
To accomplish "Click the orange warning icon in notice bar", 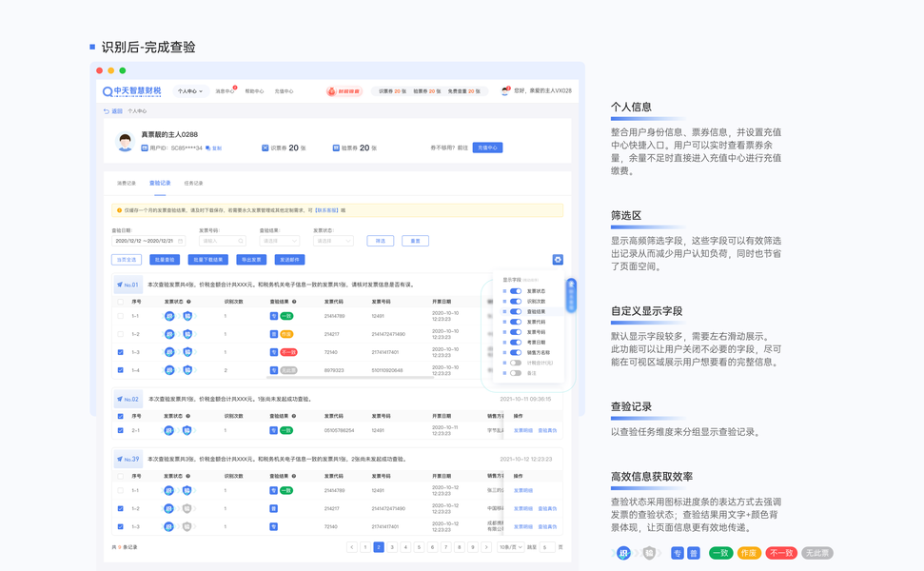I will (x=119, y=210).
